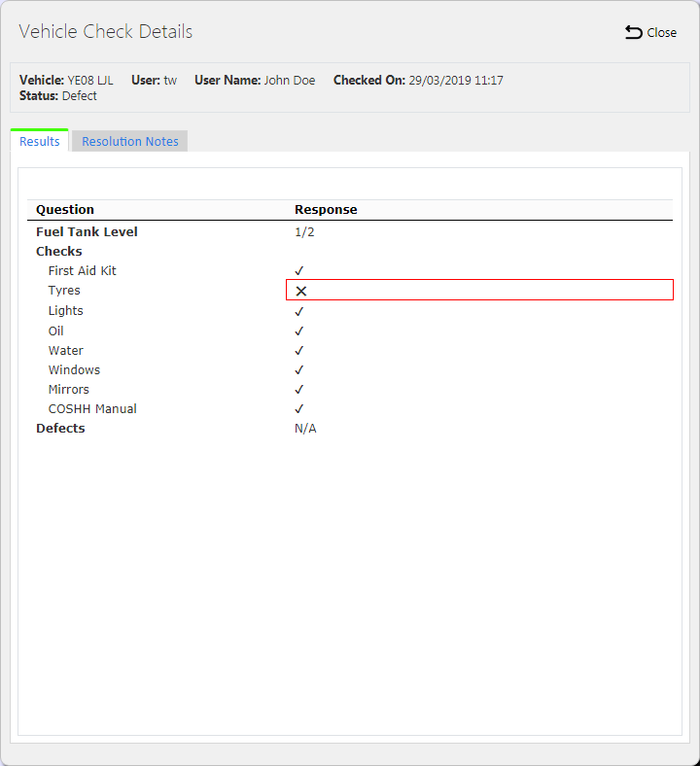Click the Mirrors tick mark

click(298, 390)
